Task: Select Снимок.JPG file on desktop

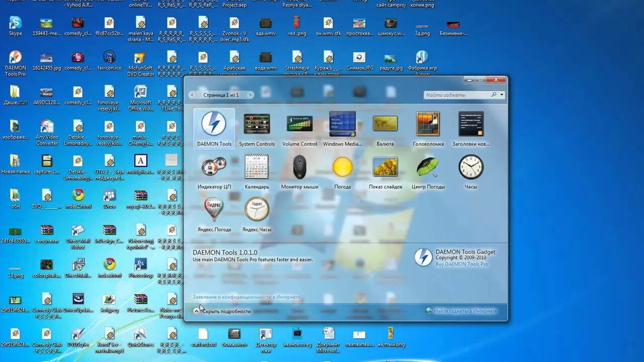Action: coord(359,60)
